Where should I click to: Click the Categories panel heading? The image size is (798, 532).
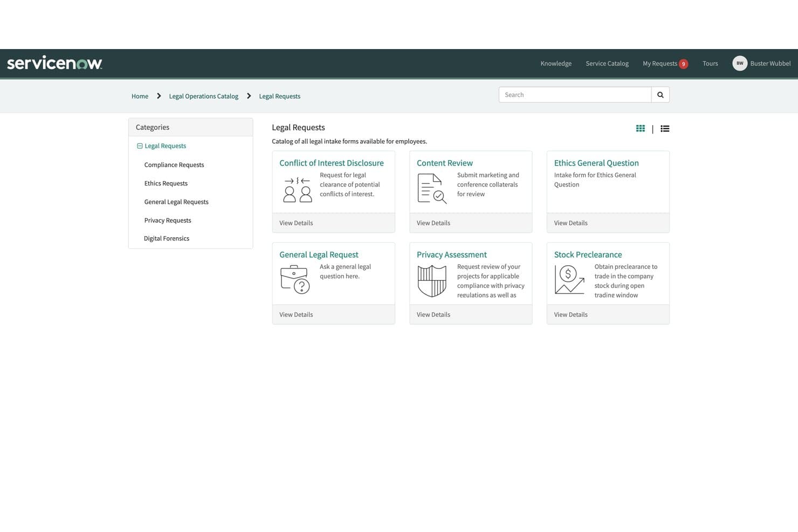click(x=153, y=127)
